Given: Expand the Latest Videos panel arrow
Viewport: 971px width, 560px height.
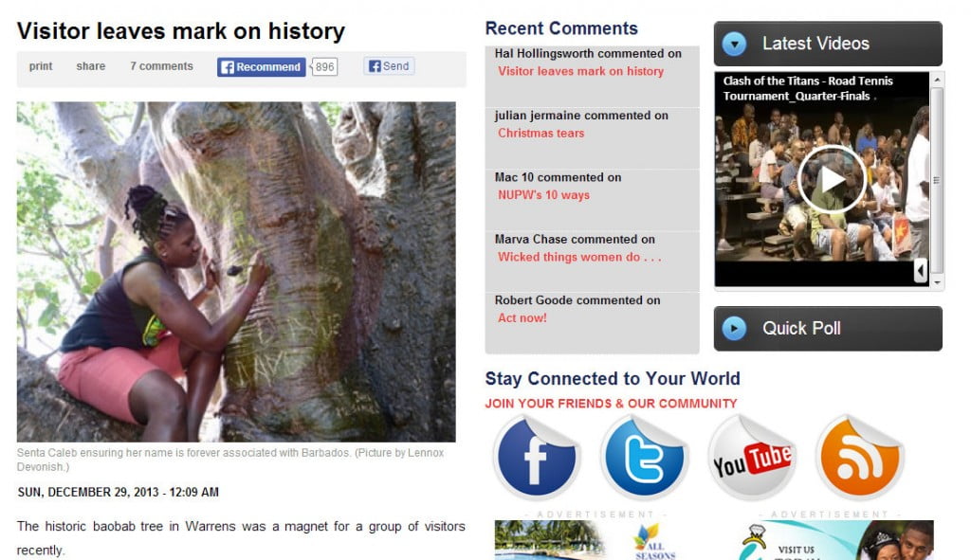Looking at the screenshot, I should tap(735, 44).
